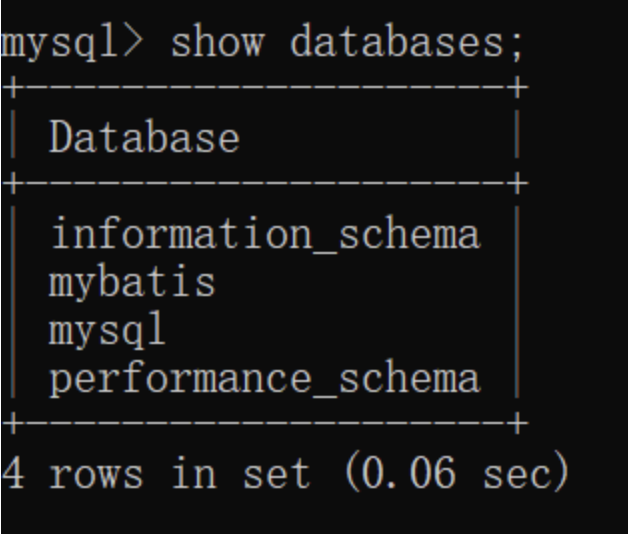This screenshot has width=628, height=534.
Task: Click the Database column header
Action: pyautogui.click(x=145, y=137)
